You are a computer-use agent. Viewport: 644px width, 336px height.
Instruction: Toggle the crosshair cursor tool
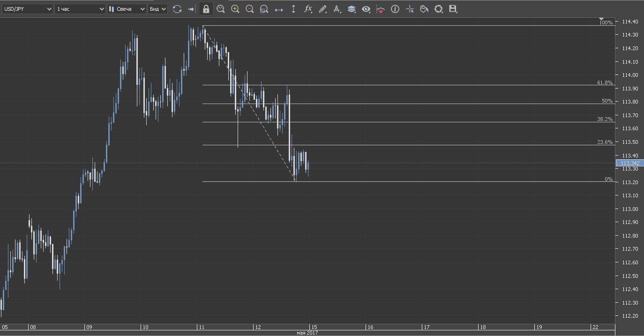[x=410, y=9]
